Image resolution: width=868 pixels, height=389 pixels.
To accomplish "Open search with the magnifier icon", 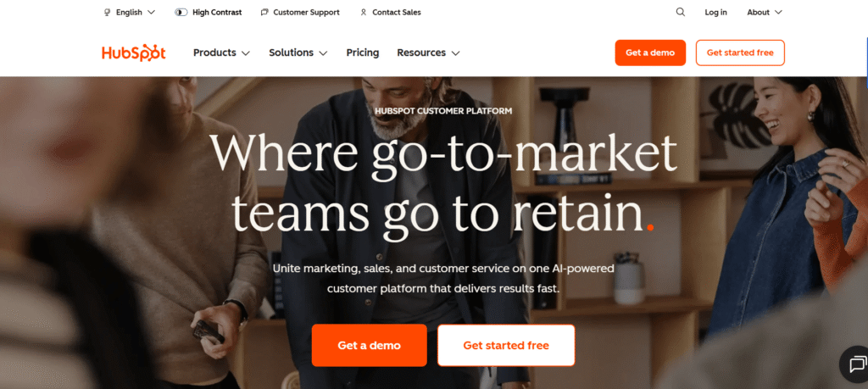I will pos(681,12).
